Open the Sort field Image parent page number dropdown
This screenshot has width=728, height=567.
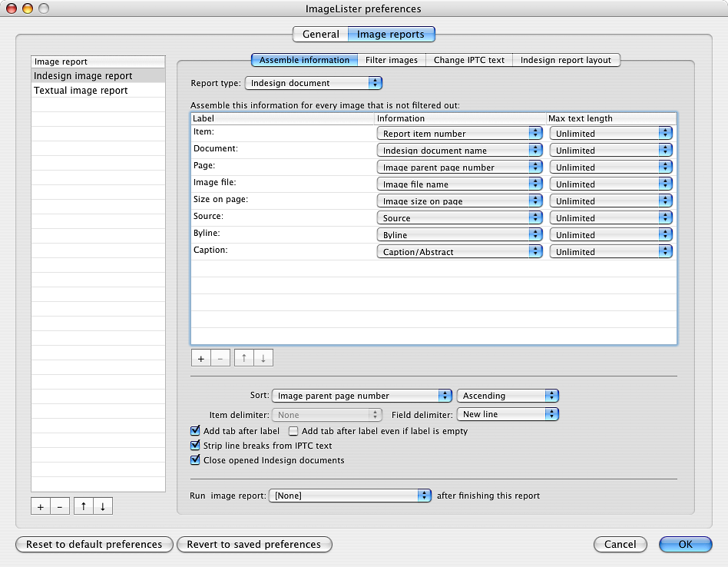pos(362,396)
